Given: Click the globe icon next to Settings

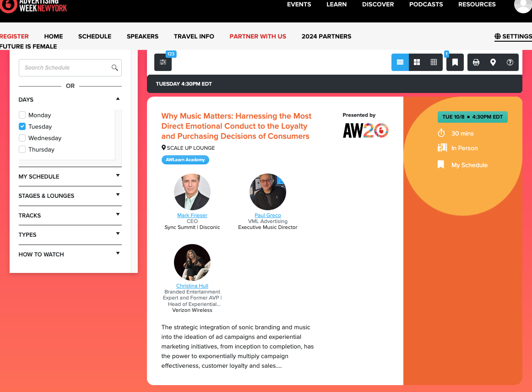Looking at the screenshot, I should point(497,36).
